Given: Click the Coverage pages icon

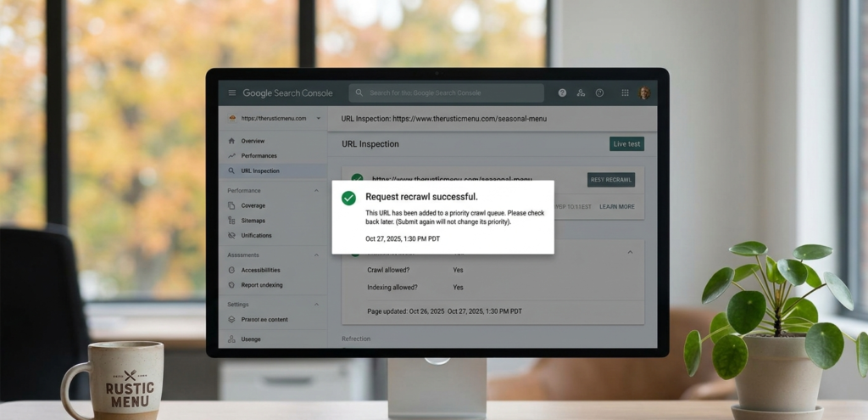Looking at the screenshot, I should (231, 205).
